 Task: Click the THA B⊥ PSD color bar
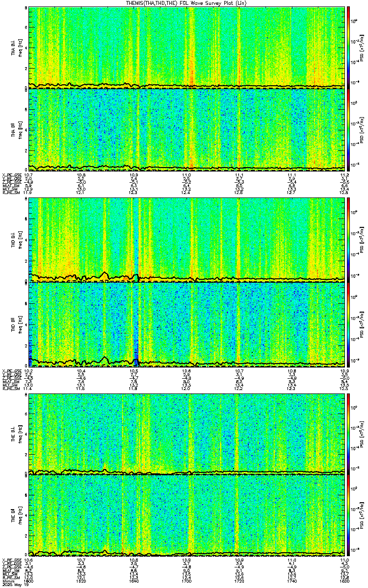pos(348,48)
